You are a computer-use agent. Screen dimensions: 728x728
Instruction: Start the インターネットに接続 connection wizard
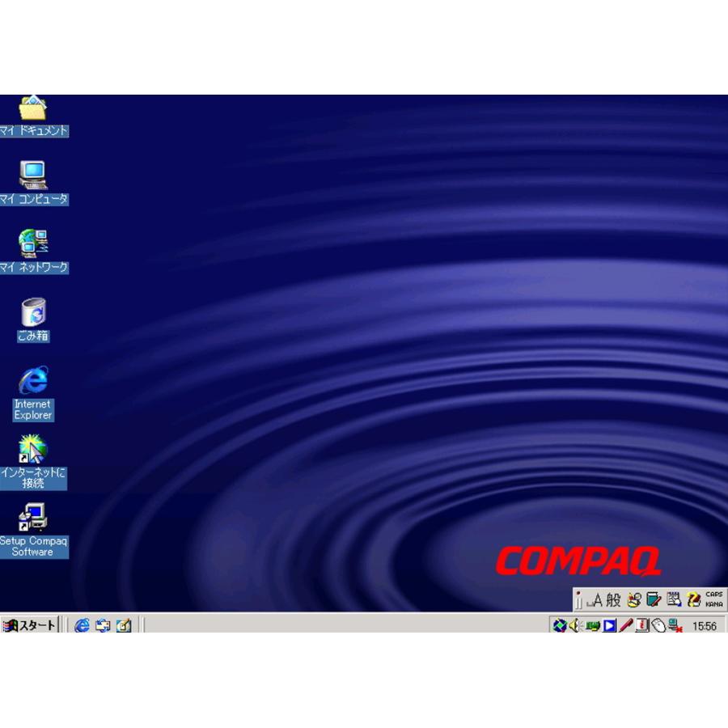(x=31, y=447)
